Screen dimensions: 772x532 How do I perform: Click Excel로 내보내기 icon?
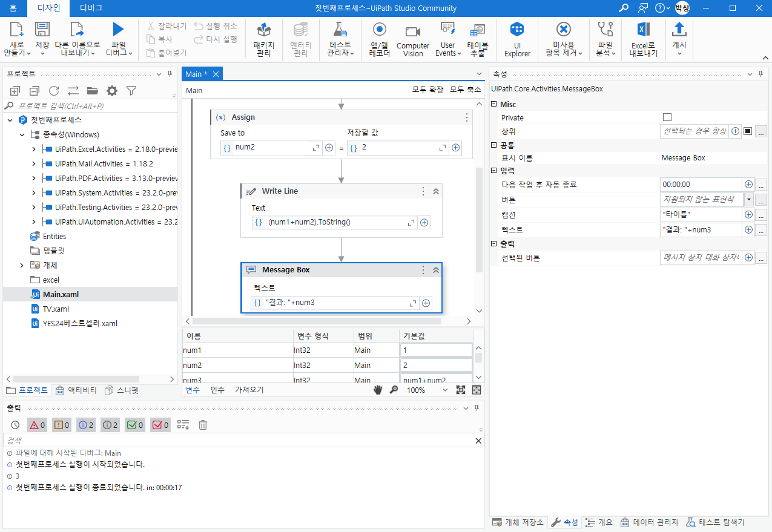pyautogui.click(x=643, y=30)
